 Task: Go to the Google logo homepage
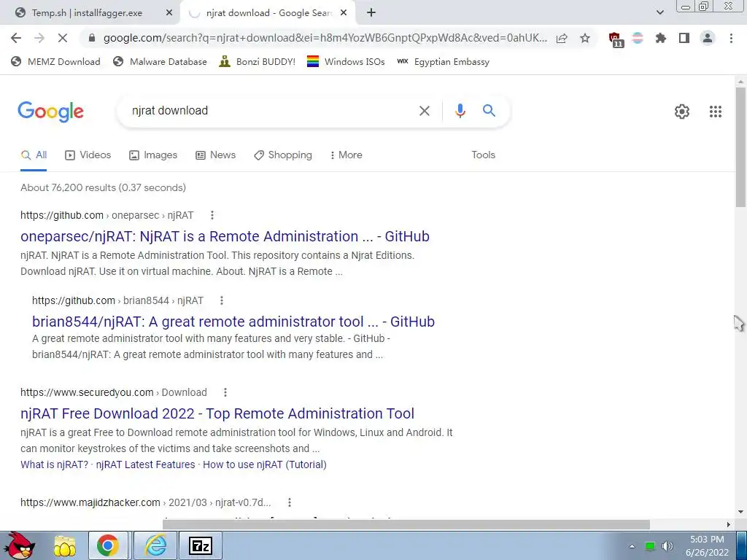pyautogui.click(x=50, y=112)
